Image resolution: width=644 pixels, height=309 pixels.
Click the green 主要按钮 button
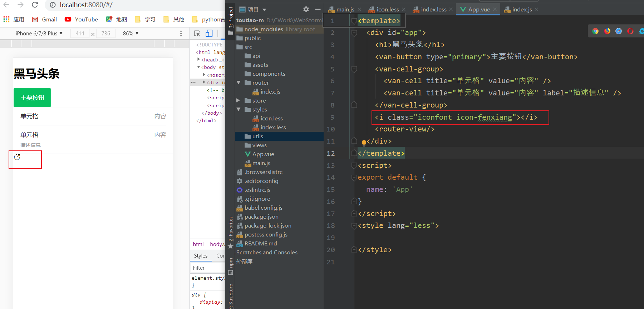pos(32,98)
